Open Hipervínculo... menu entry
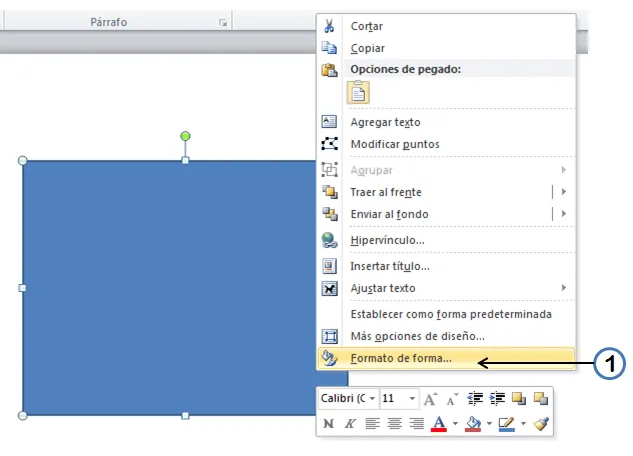Image resolution: width=633 pixels, height=456 pixels. [x=446, y=240]
